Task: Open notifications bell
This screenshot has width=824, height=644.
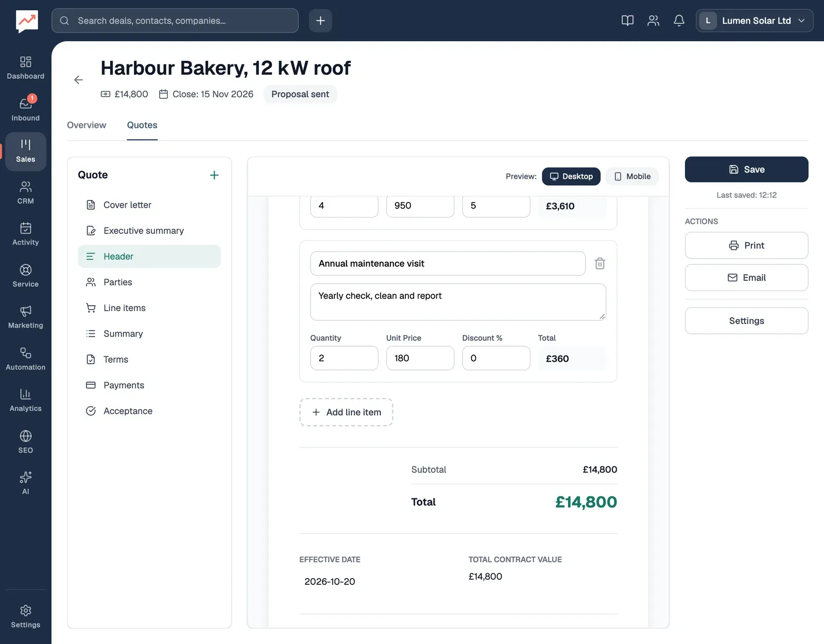Action: pyautogui.click(x=679, y=21)
